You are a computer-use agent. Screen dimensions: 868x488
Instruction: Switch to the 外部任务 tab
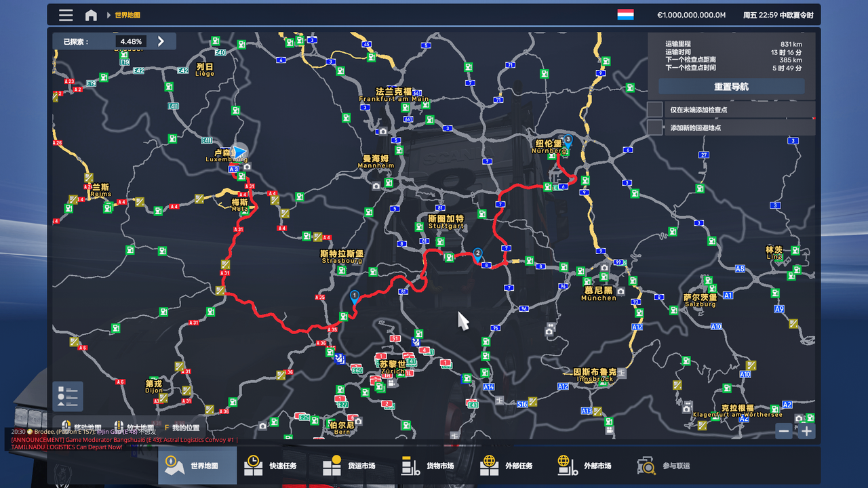pos(512,466)
